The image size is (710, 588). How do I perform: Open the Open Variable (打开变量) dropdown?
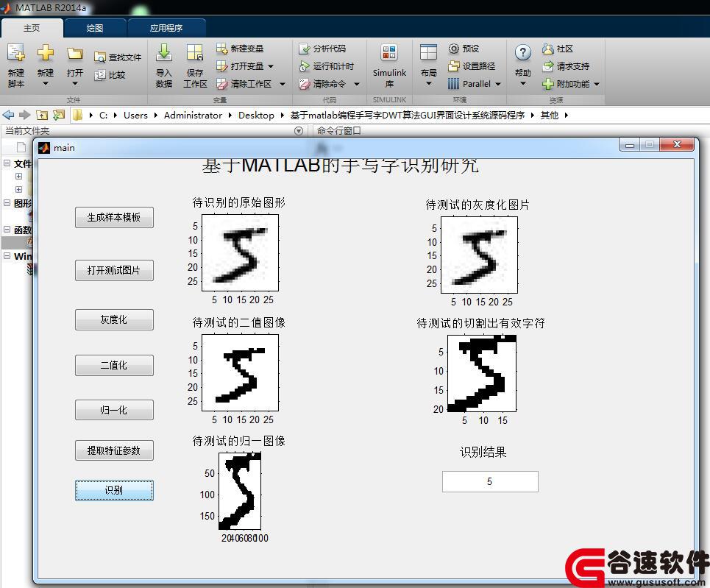[x=271, y=66]
